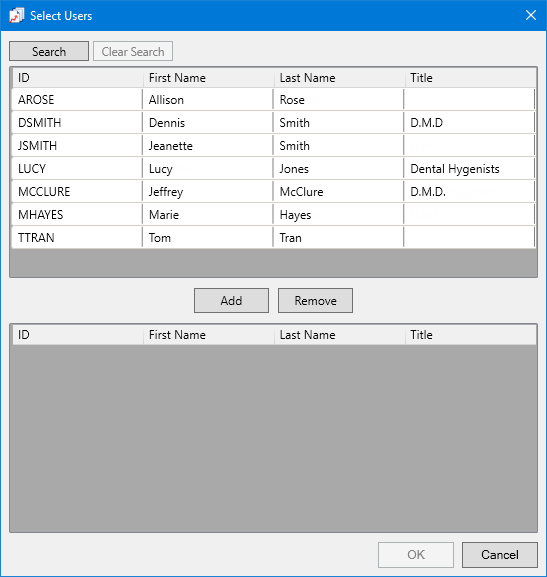547x577 pixels.
Task: Select the JSMITH row
Action: coord(273,145)
